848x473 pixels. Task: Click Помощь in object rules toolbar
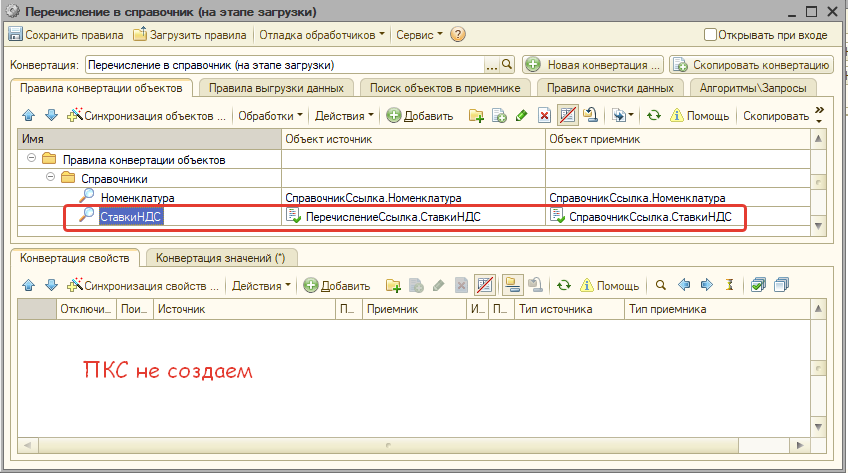[x=699, y=116]
